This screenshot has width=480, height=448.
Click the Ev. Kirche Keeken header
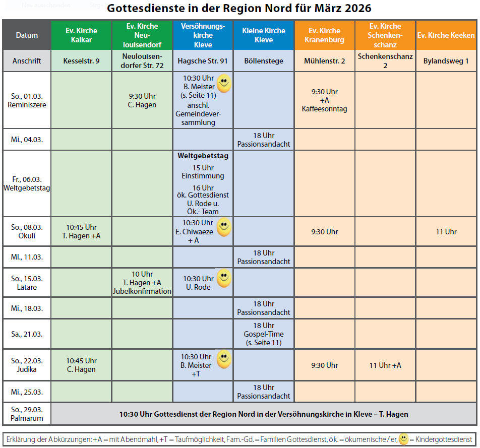point(446,35)
